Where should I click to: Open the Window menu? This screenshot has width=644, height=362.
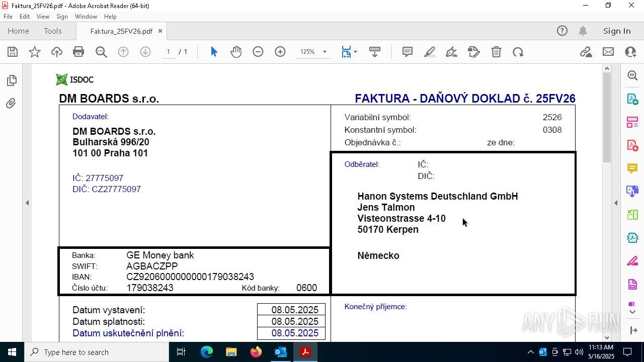pyautogui.click(x=86, y=17)
